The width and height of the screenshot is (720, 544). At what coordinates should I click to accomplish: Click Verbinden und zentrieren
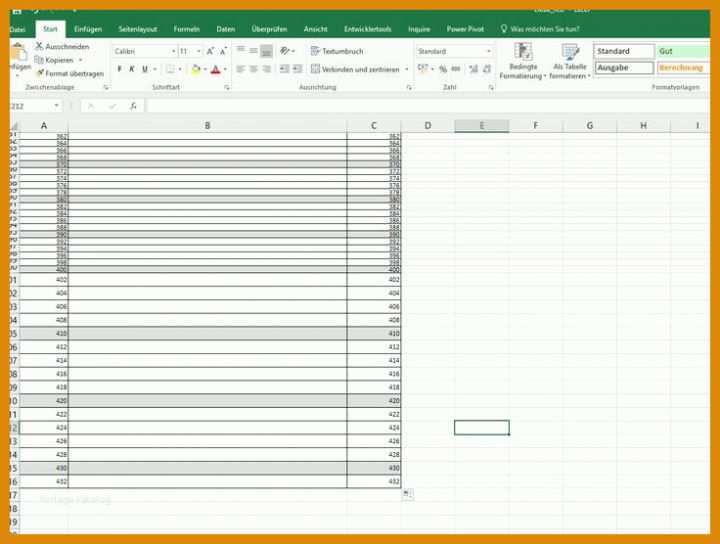point(355,69)
